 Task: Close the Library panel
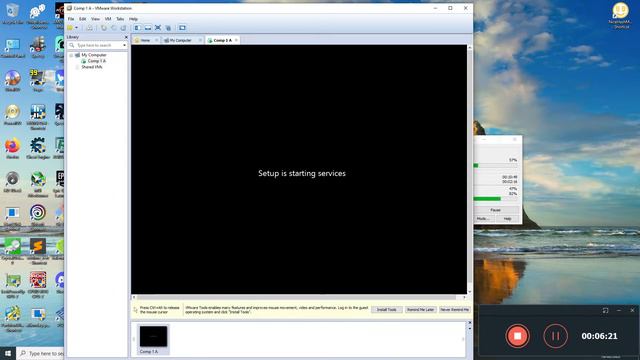[x=126, y=37]
